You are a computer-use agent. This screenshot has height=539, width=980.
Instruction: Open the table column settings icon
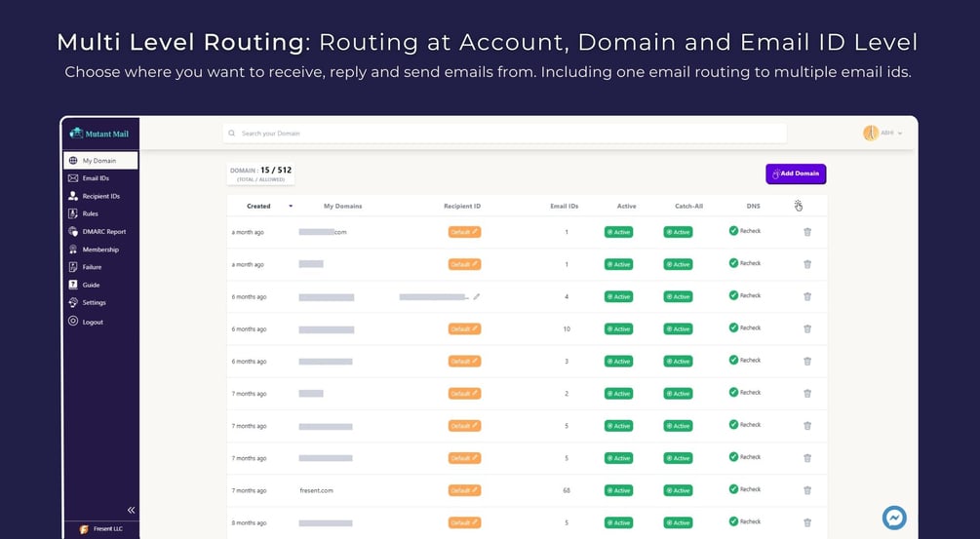(x=798, y=206)
